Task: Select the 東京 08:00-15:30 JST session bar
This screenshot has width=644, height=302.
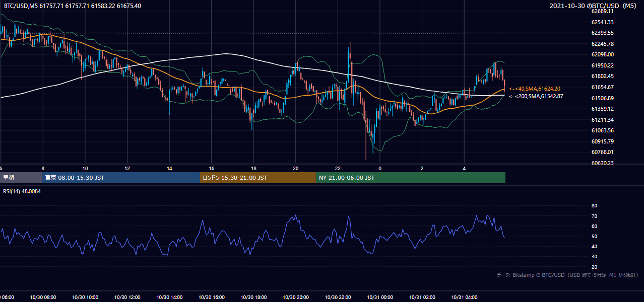Action: [121, 178]
